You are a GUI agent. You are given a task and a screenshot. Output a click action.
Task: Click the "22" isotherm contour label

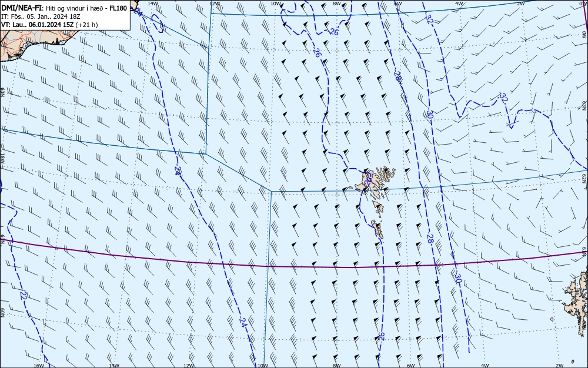[x=24, y=295]
